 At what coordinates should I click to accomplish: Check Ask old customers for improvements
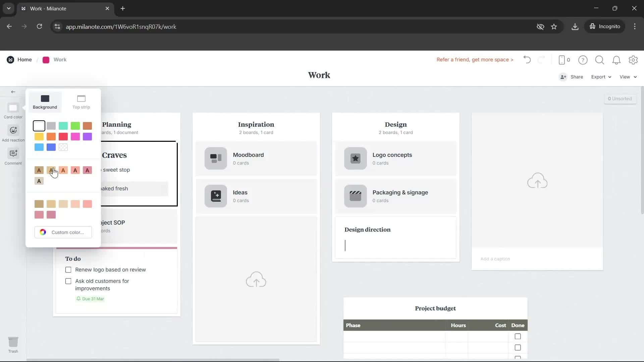tap(68, 281)
